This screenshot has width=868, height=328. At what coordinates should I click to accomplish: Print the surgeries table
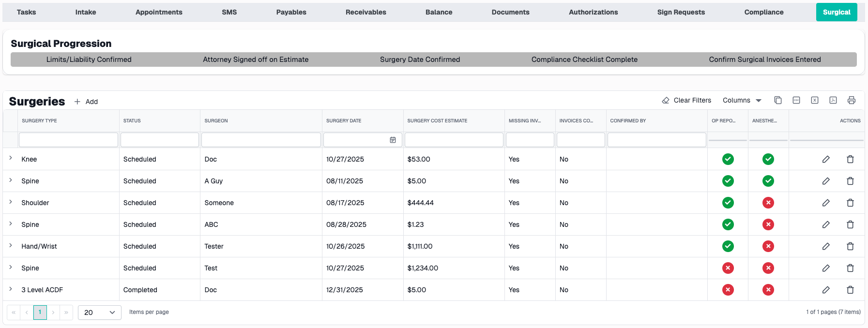coord(852,100)
